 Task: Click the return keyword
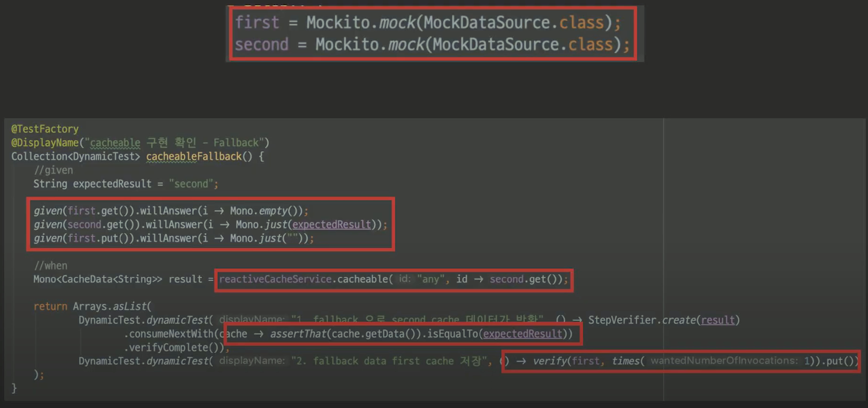(x=50, y=307)
